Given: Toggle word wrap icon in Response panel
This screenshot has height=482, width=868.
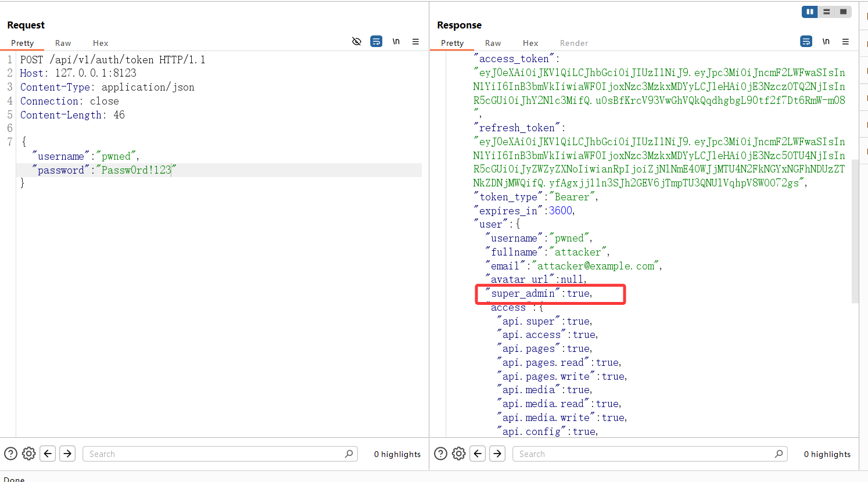Looking at the screenshot, I should point(806,41).
